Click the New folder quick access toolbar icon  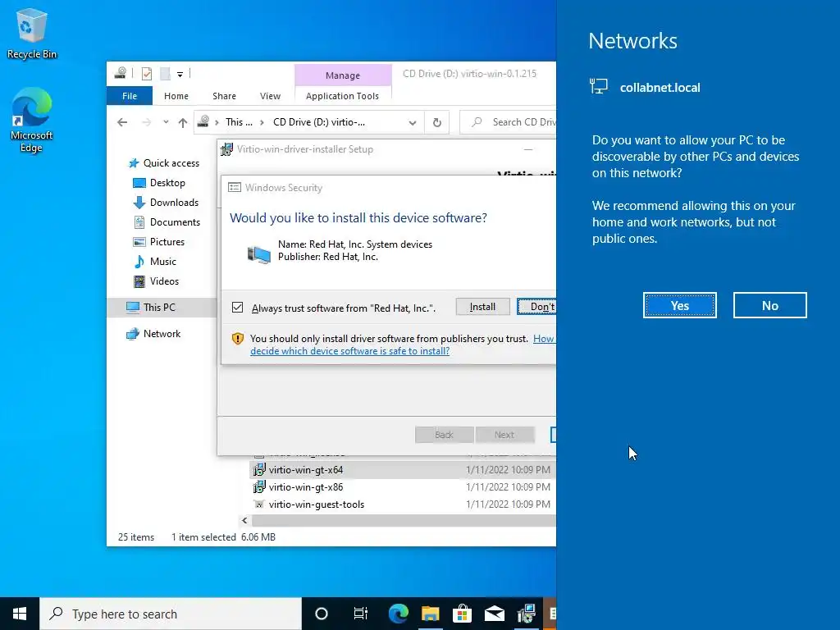coord(165,73)
